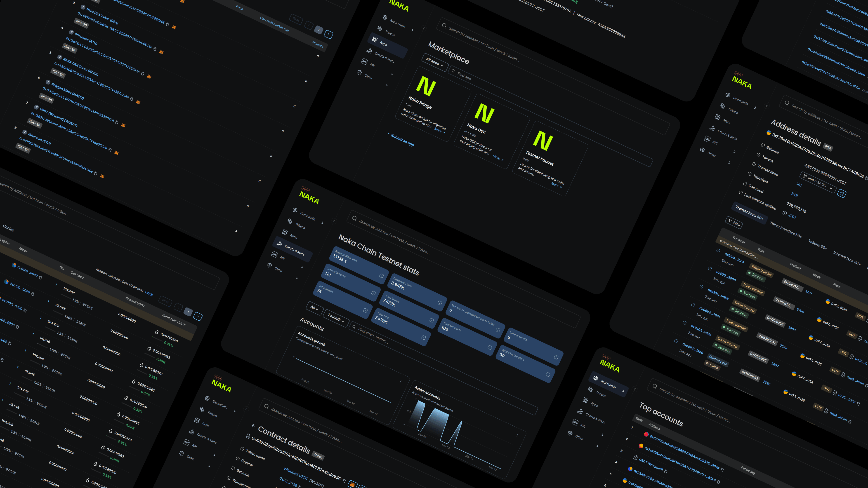
Task: Expand Blockchain chevron in Top accounts sidebar
Action: [x=623, y=391]
